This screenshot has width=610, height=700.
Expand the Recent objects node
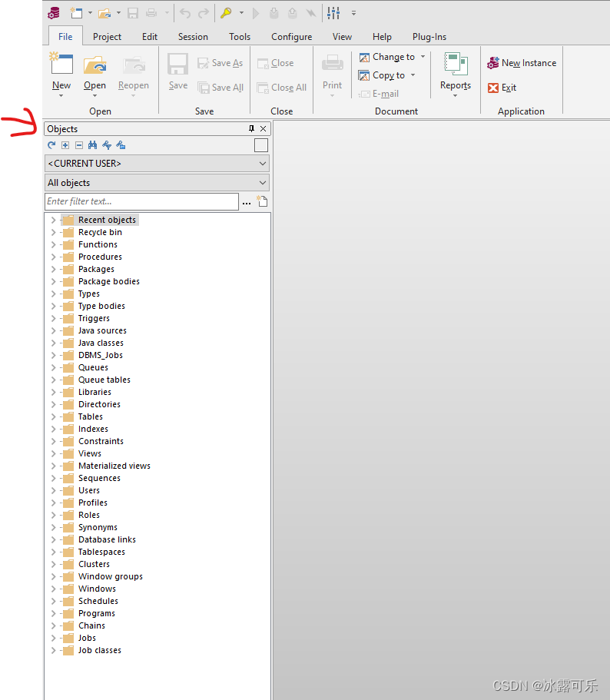[53, 220]
